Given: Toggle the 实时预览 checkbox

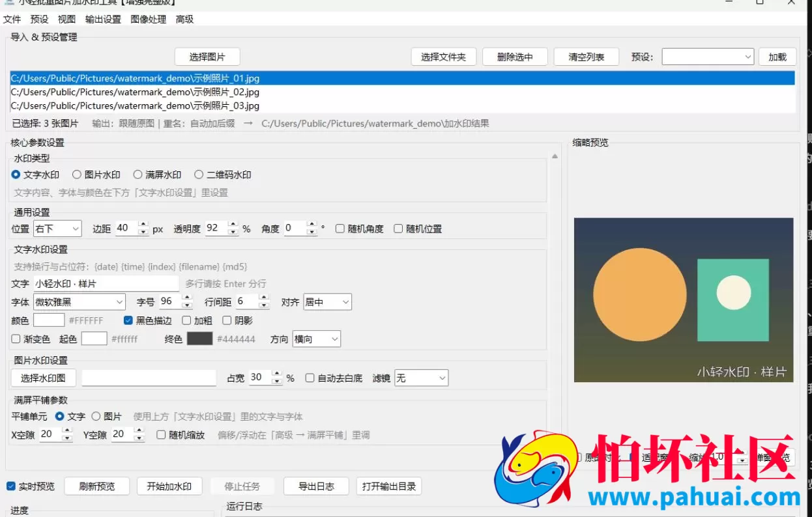Looking at the screenshot, I should [x=31, y=486].
